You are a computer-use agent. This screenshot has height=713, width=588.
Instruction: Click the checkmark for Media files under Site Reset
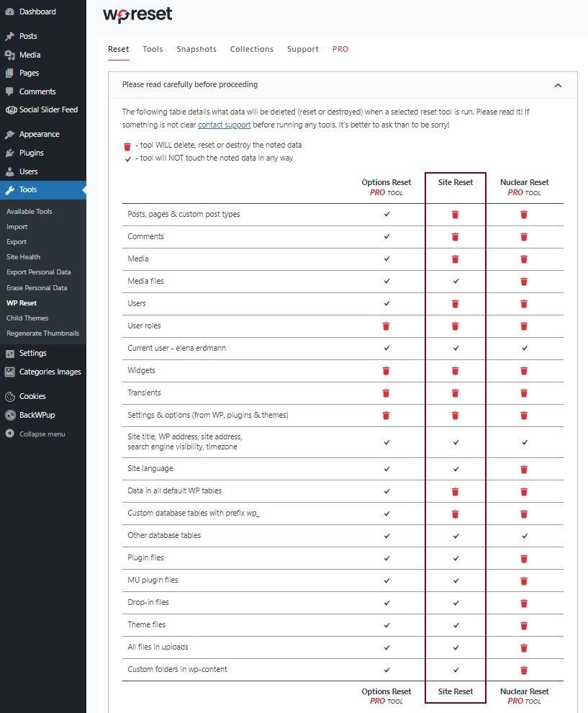pos(455,281)
